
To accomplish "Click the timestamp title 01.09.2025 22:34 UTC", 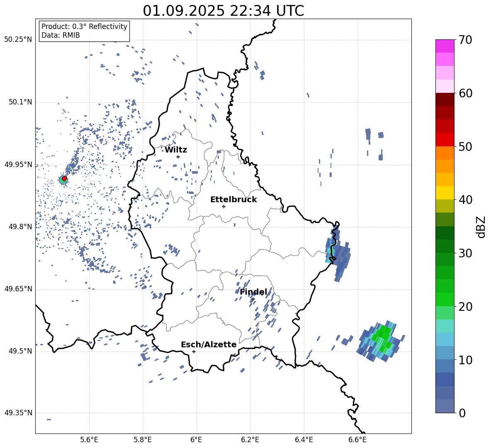I will click(224, 11).
